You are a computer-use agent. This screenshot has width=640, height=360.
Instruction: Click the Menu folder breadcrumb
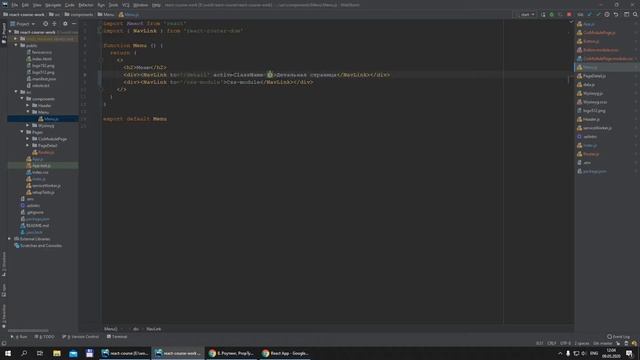(x=106, y=14)
